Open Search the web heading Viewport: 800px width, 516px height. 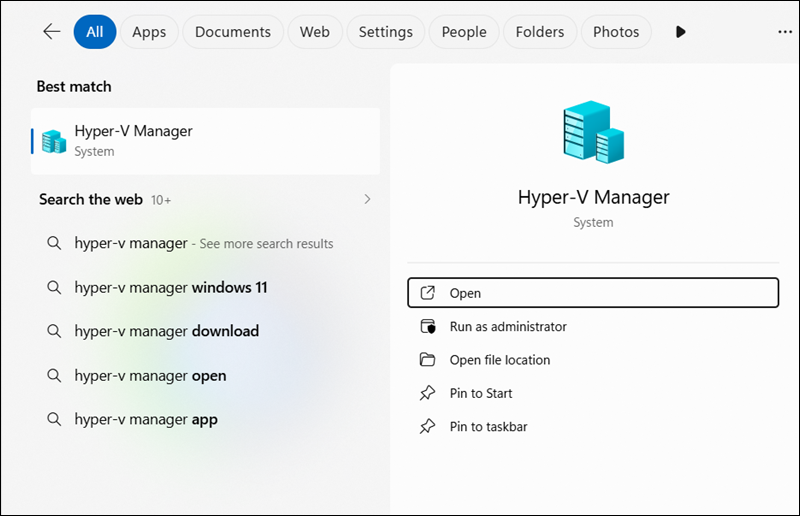point(91,199)
